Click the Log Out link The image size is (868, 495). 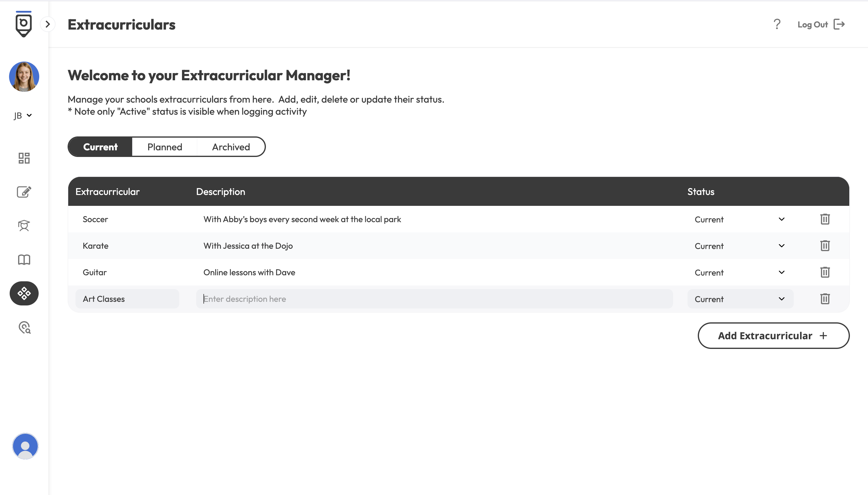(x=812, y=24)
